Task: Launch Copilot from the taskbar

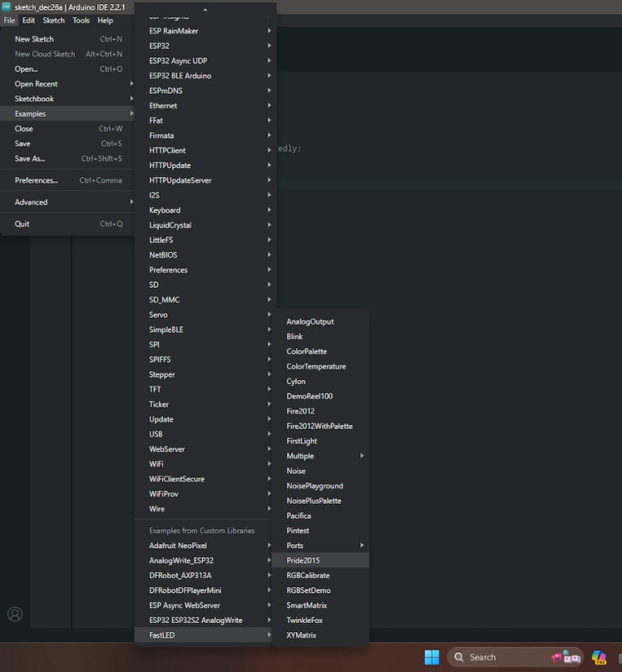Action: [599, 657]
